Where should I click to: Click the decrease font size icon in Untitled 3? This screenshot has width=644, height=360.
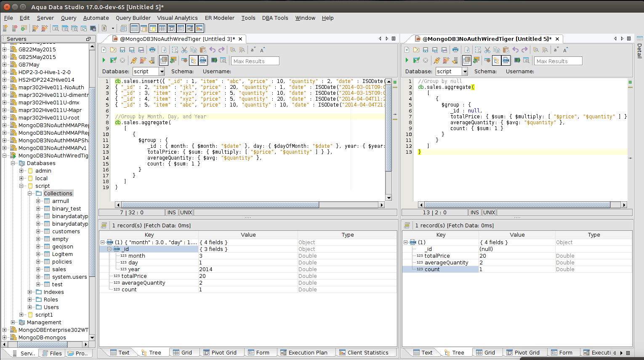click(x=253, y=50)
